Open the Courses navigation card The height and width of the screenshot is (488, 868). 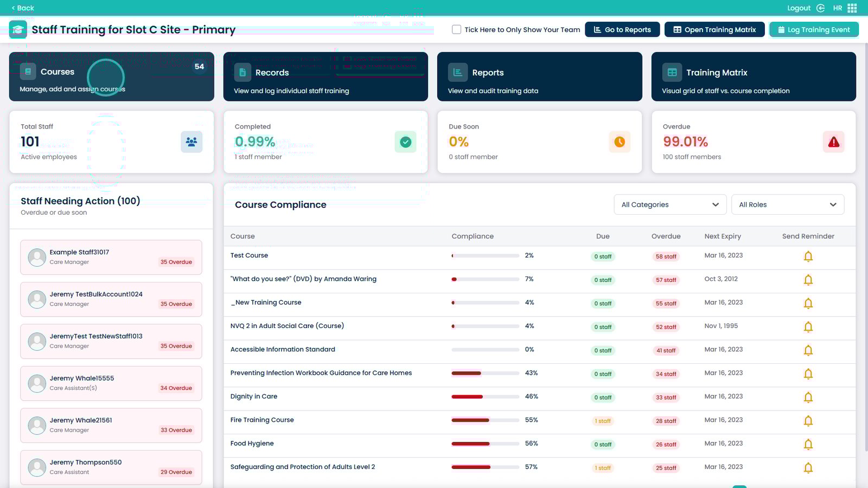111,76
